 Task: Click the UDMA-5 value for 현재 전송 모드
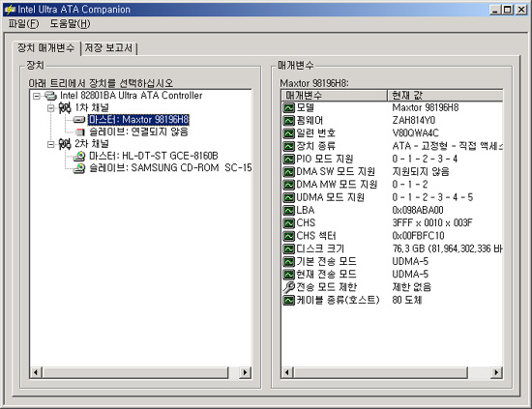410,274
